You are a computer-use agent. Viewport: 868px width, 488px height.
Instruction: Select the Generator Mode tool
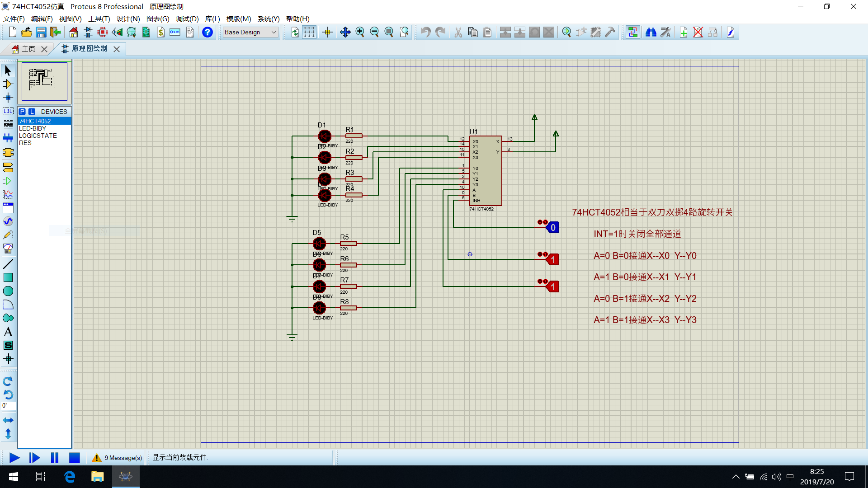[8, 221]
